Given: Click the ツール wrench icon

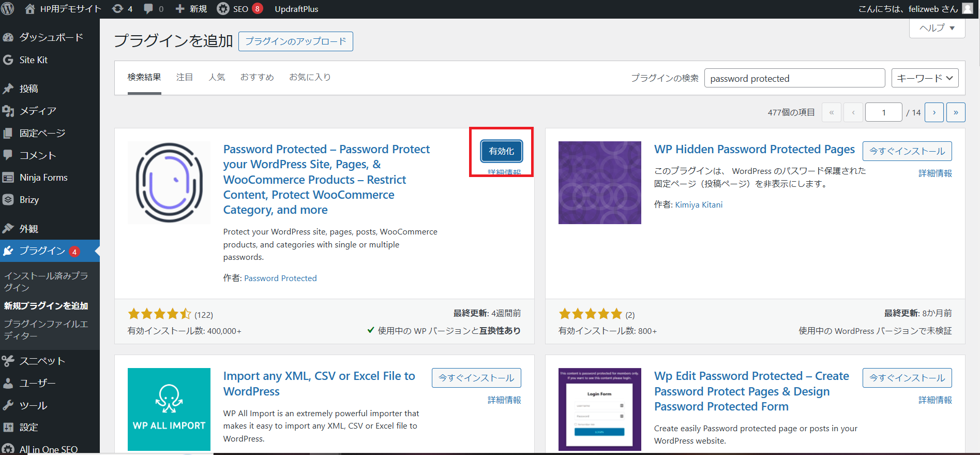Looking at the screenshot, I should [x=8, y=405].
